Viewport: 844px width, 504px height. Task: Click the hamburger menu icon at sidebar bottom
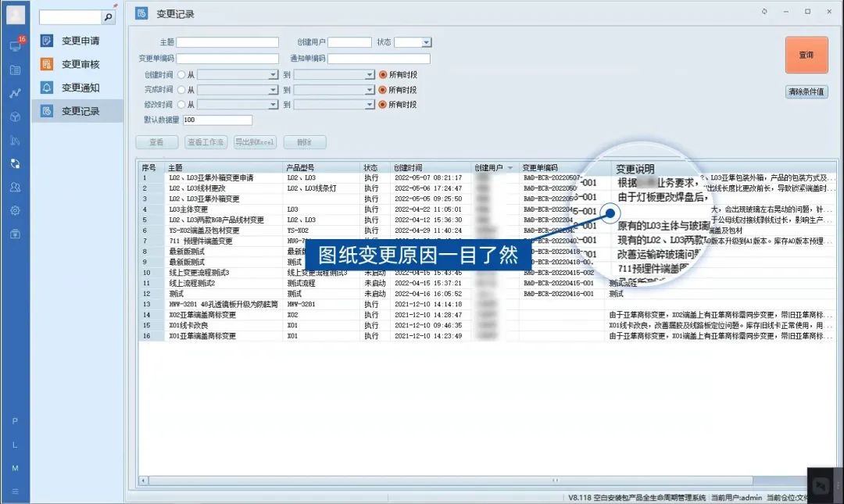[x=15, y=491]
